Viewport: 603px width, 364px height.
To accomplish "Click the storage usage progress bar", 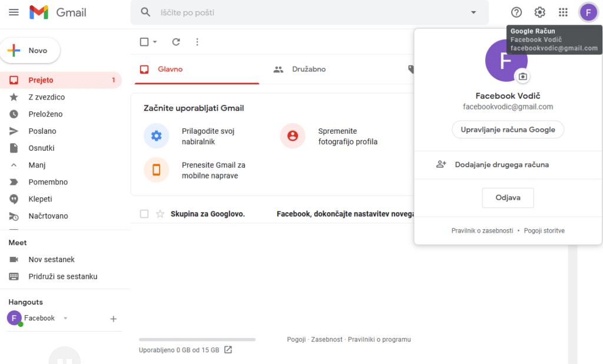I will click(x=197, y=339).
